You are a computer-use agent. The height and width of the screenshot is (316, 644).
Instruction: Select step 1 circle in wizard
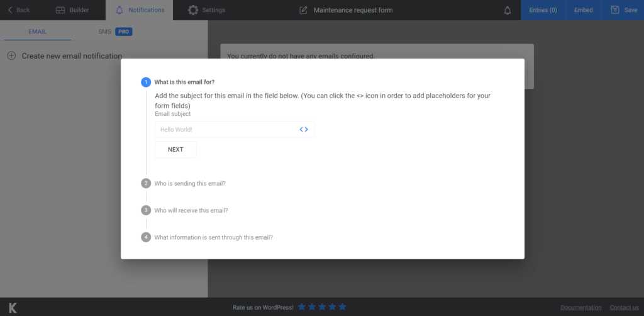(146, 82)
